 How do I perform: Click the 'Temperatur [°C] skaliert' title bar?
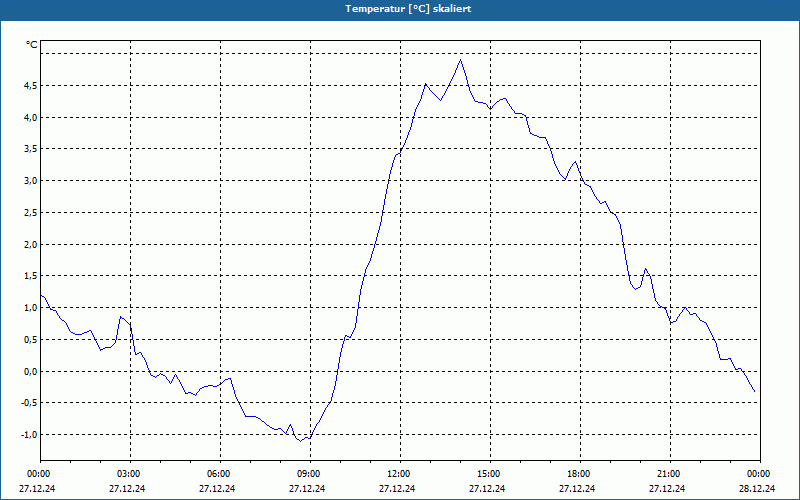[x=400, y=9]
